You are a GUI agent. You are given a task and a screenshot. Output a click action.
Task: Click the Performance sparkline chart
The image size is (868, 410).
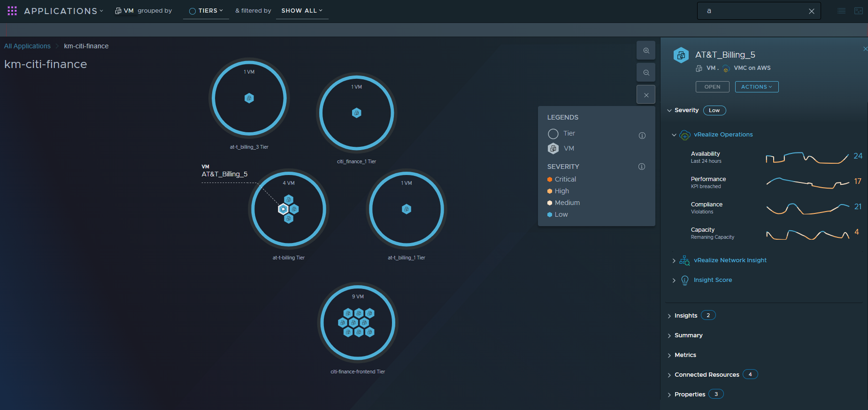click(807, 183)
